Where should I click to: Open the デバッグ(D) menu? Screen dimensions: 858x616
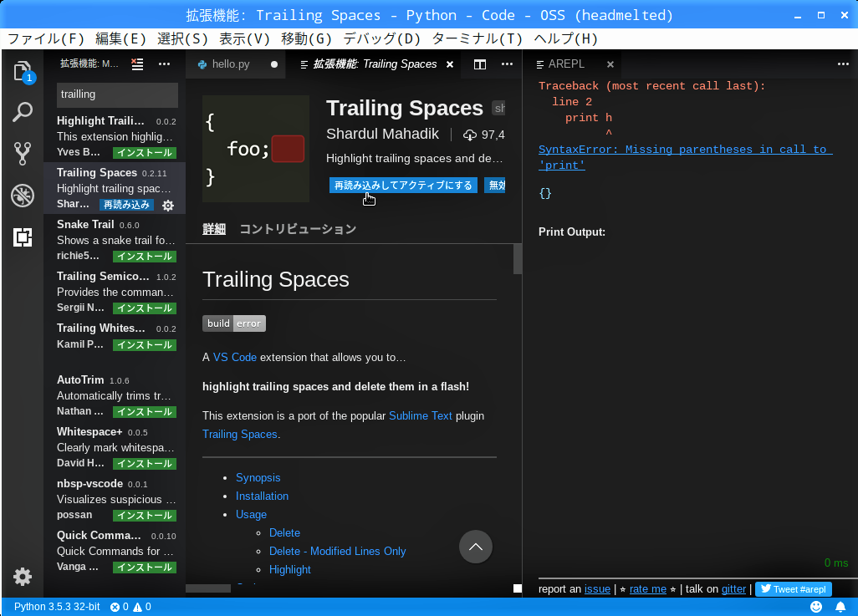tap(382, 38)
